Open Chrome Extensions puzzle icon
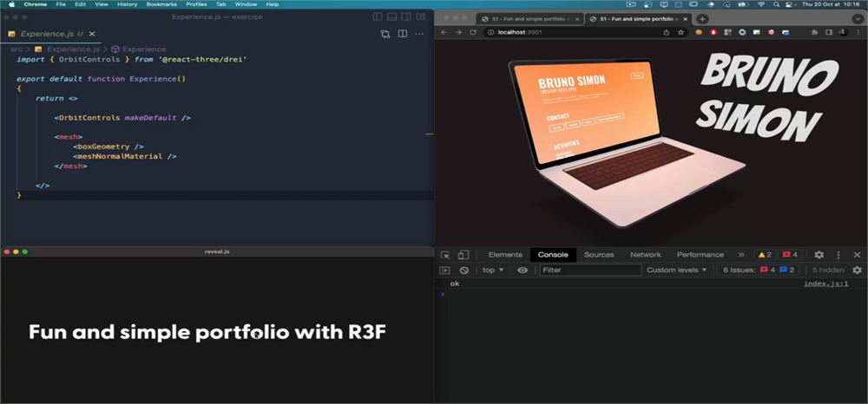 tap(814, 33)
